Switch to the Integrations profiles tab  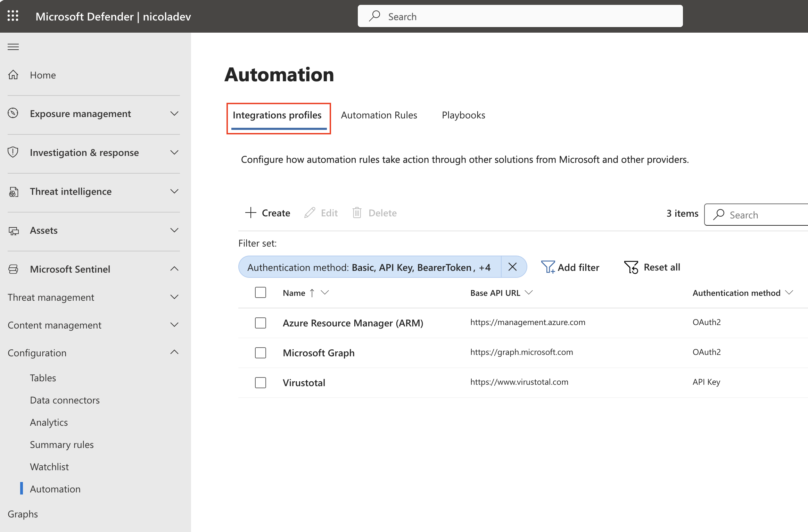277,115
